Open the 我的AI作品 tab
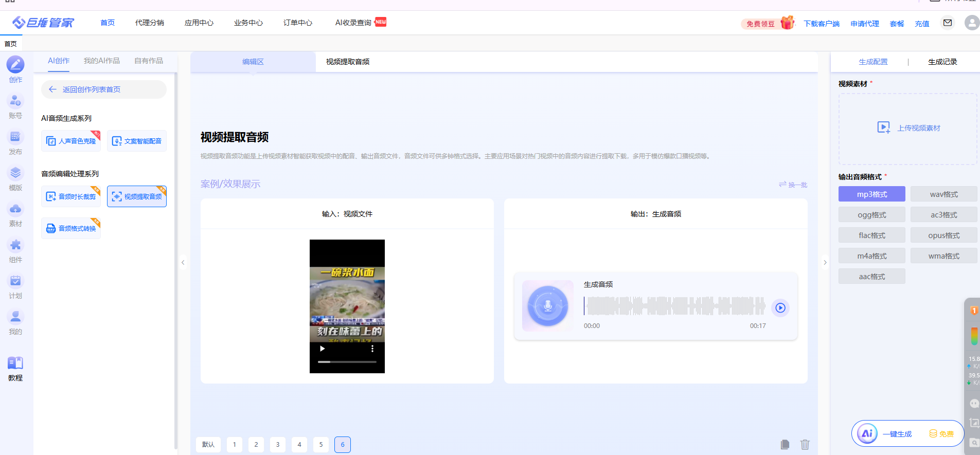 point(102,61)
